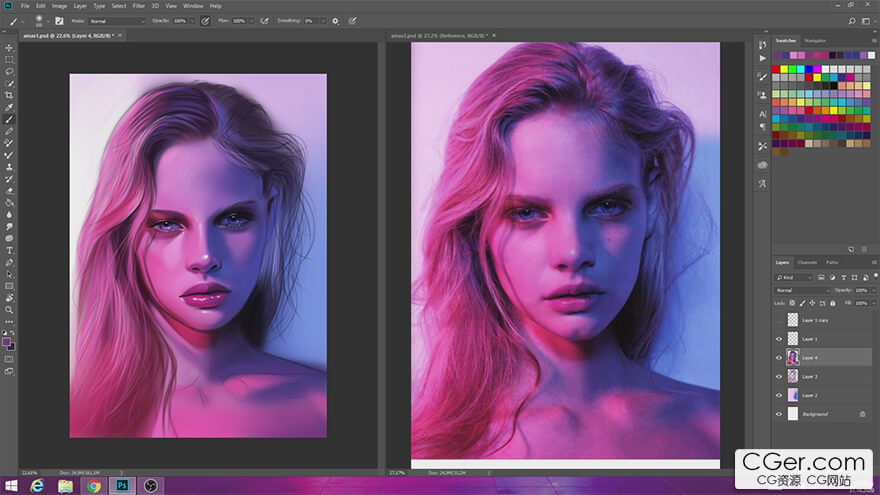Select the Path Selection arrow tool
The image size is (880, 495).
pyautogui.click(x=9, y=274)
